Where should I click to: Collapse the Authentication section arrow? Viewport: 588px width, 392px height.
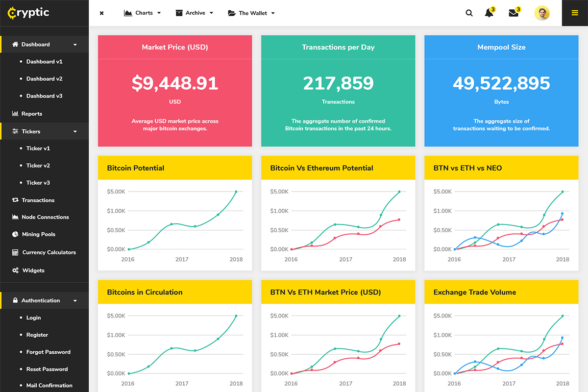coord(75,301)
